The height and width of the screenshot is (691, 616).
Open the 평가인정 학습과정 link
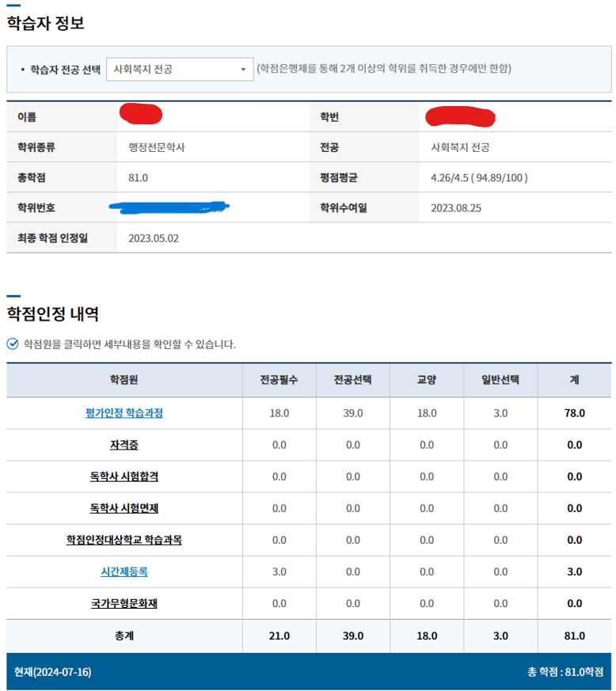124,413
